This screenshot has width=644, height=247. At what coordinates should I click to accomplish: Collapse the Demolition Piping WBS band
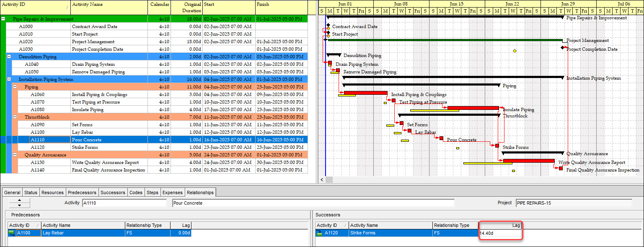pyautogui.click(x=9, y=57)
